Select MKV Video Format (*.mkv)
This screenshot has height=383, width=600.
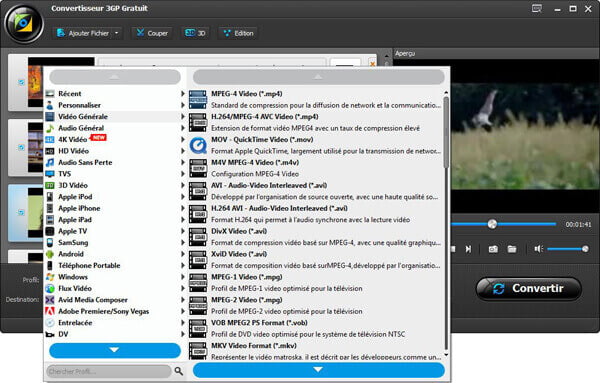point(316,352)
